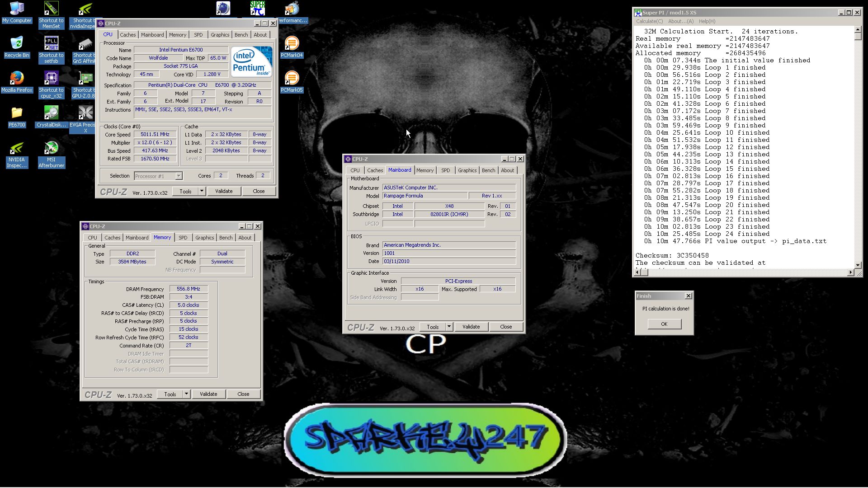The width and height of the screenshot is (868, 488).
Task: Click Close button in CPU-Z Mainboard window
Action: coord(506,327)
